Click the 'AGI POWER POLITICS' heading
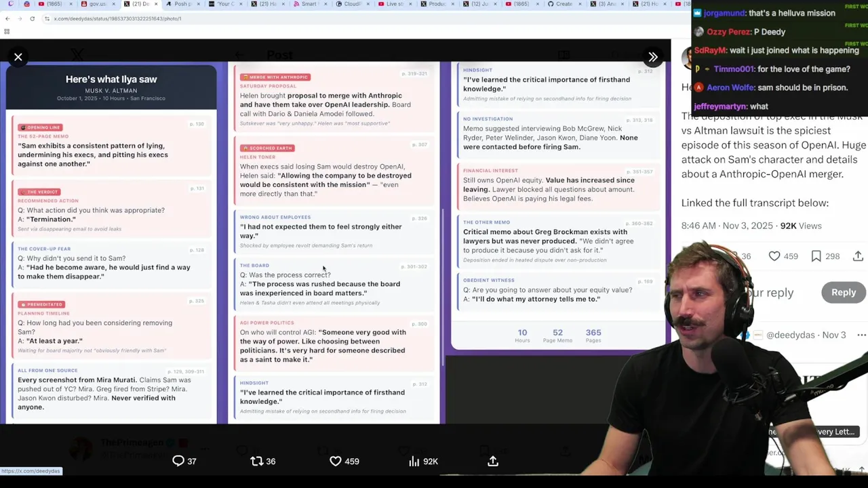Viewport: 868px width, 488px height. 267,323
